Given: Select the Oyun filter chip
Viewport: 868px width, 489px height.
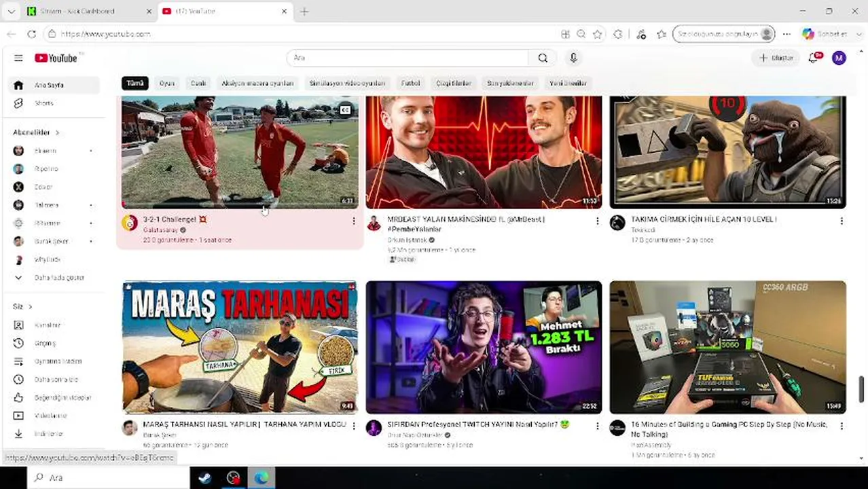Looking at the screenshot, I should click(x=167, y=83).
